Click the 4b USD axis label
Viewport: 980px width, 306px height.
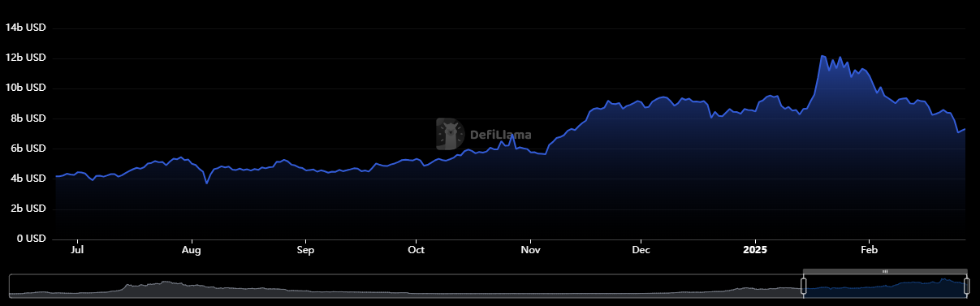point(28,179)
